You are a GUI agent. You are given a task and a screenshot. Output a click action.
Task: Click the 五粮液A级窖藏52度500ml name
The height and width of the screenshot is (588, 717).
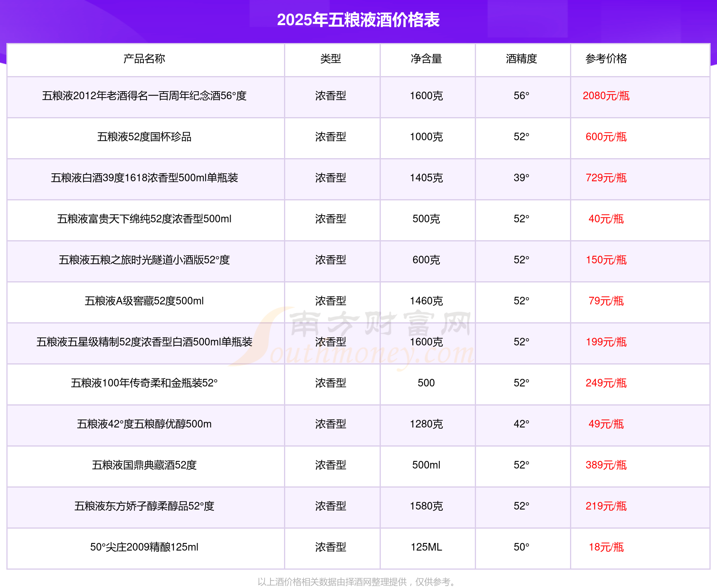(x=144, y=301)
